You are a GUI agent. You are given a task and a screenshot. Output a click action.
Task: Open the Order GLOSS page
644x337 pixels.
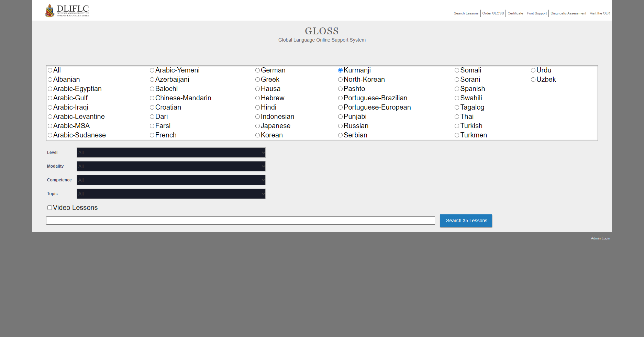click(x=493, y=13)
